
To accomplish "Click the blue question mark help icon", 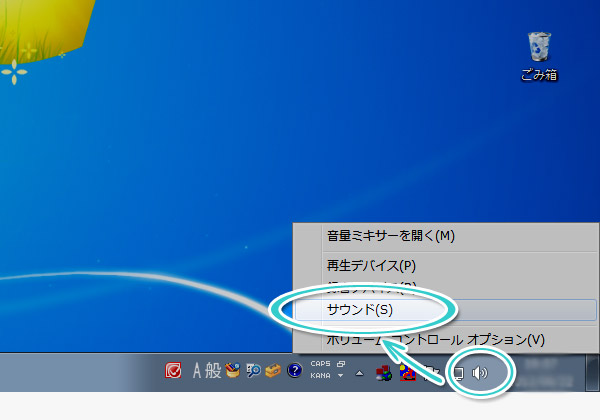I will pos(295,370).
